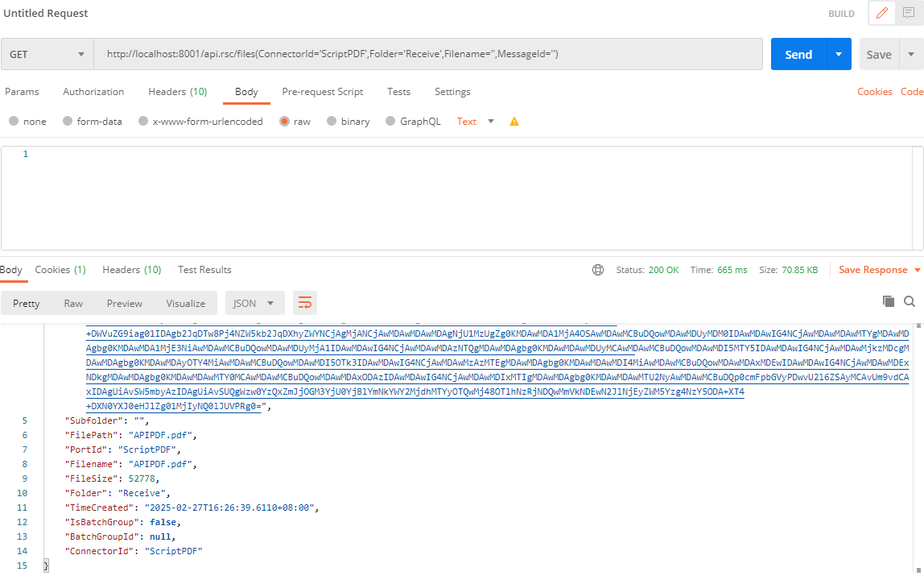924x580 pixels.
Task: Select the Raw response view
Action: coord(73,303)
